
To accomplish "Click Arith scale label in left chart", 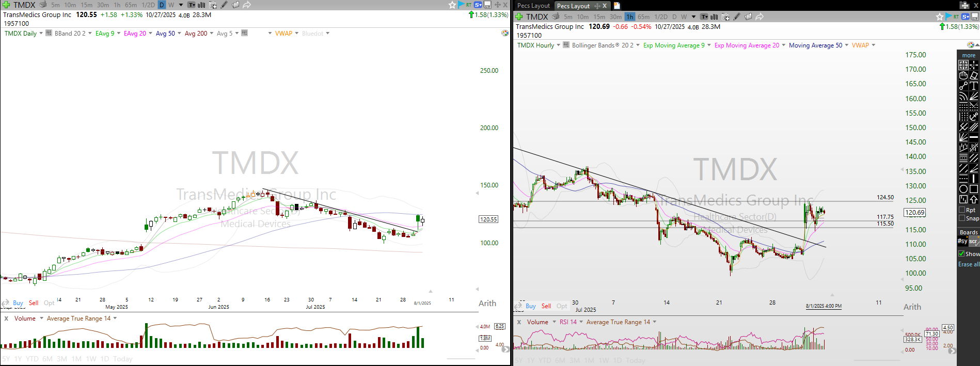I will pyautogui.click(x=487, y=303).
